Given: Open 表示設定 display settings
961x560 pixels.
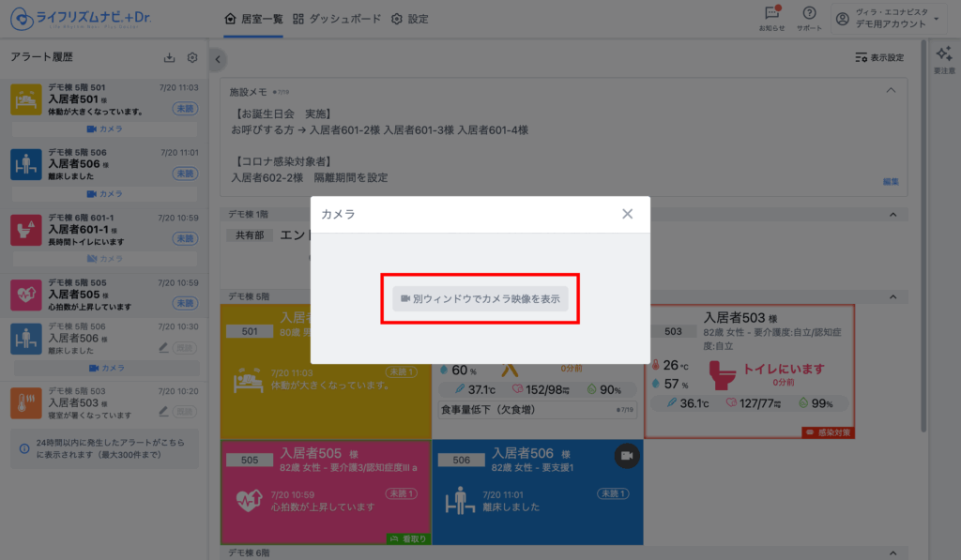Looking at the screenshot, I should click(879, 58).
